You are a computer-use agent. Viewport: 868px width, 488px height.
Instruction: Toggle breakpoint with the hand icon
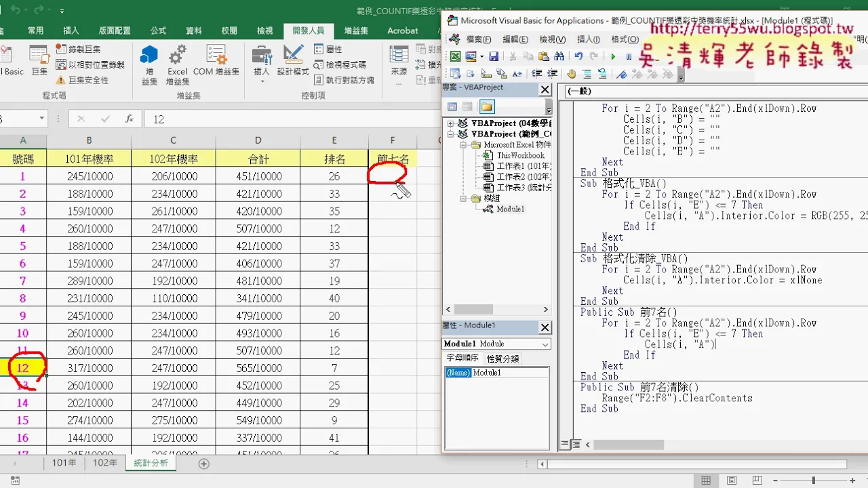[572, 73]
